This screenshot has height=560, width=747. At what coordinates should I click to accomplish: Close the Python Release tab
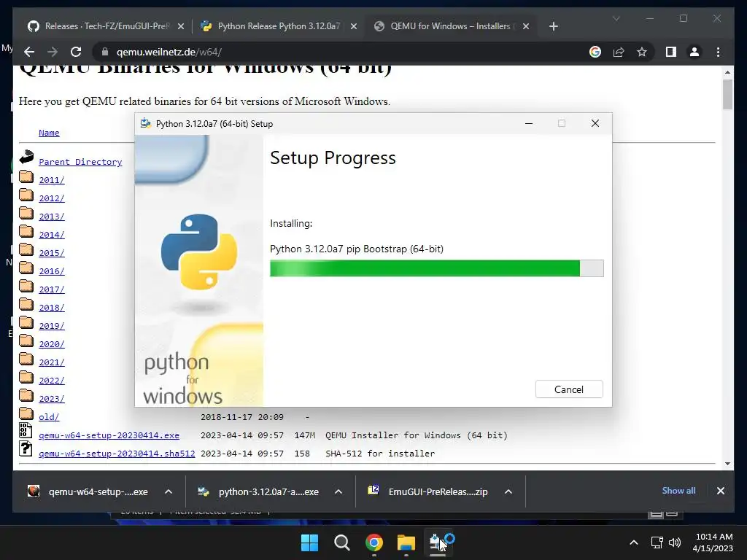click(354, 26)
